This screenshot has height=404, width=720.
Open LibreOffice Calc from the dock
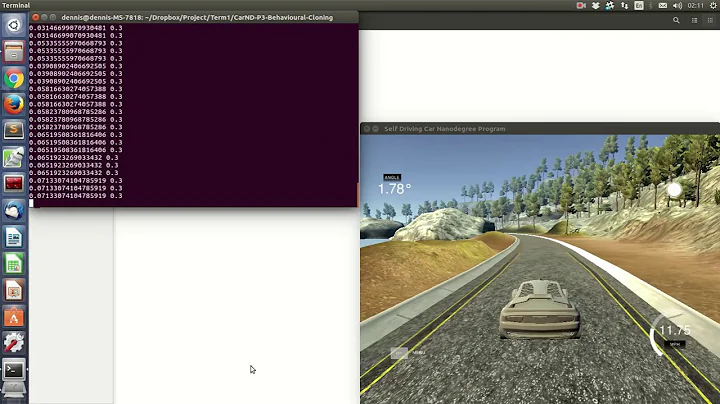[14, 264]
